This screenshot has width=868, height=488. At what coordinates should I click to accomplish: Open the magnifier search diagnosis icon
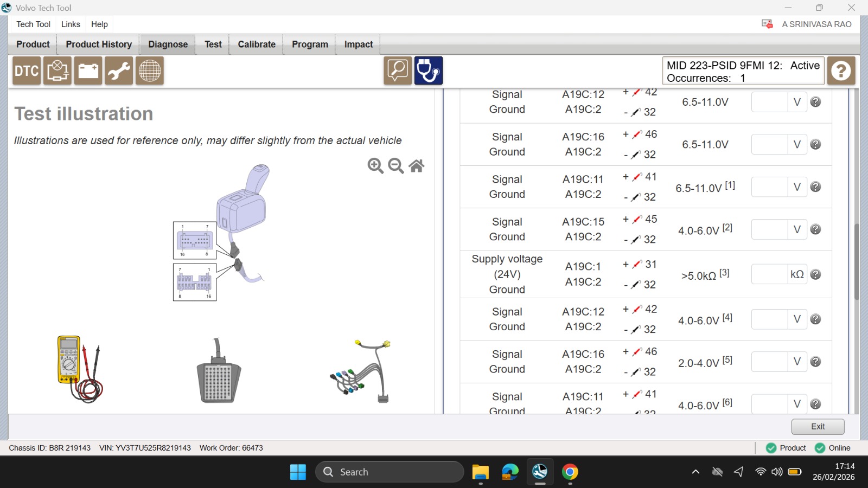click(x=398, y=70)
